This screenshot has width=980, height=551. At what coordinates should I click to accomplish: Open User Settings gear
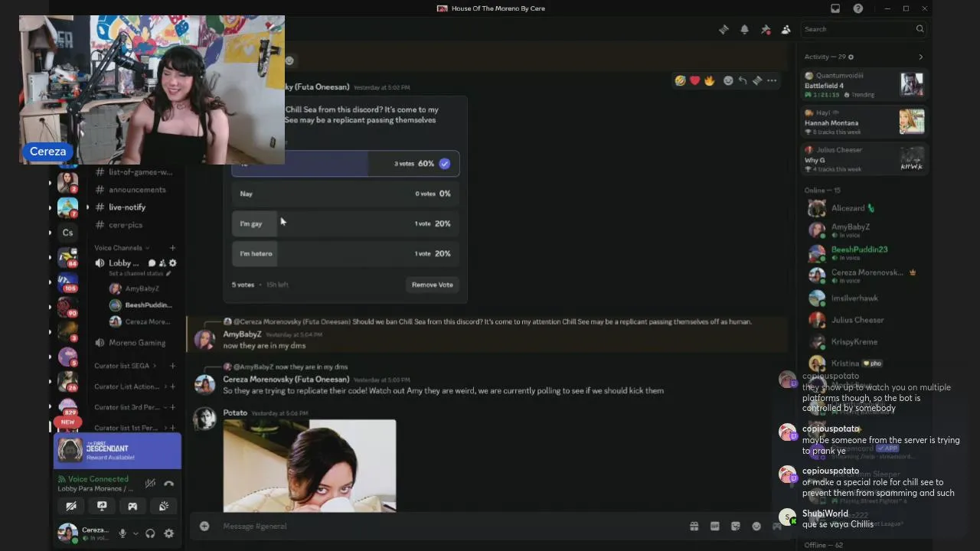tap(168, 533)
